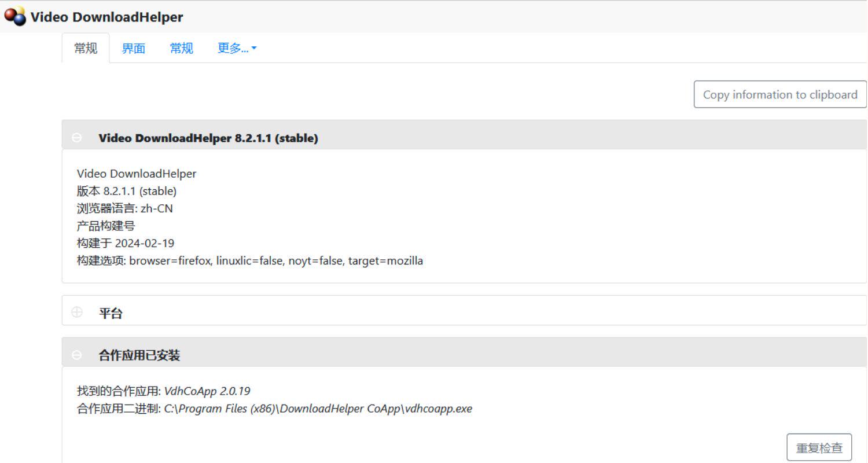The image size is (868, 463).
Task: Collapse the Video DownloadHelper 8.2.1.1 section icon
Action: (x=76, y=138)
